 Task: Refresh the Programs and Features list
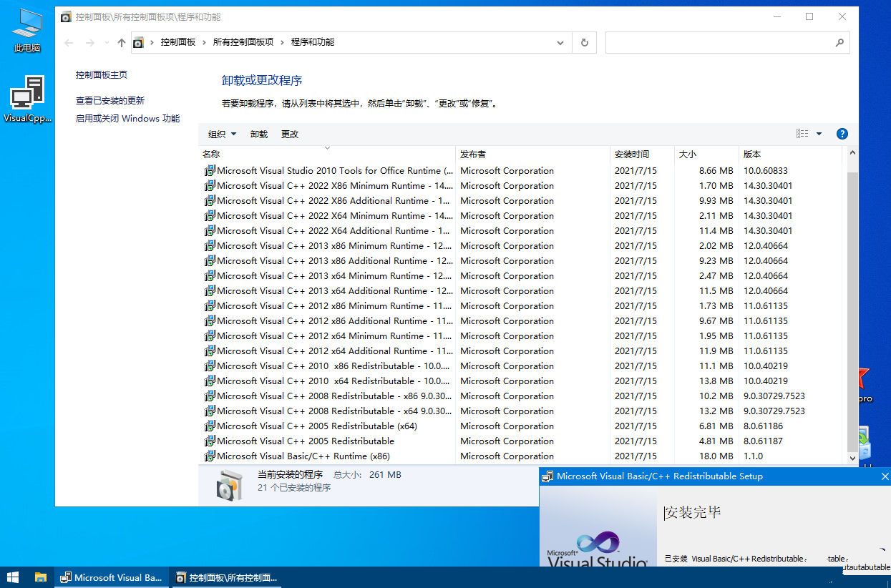coord(585,43)
